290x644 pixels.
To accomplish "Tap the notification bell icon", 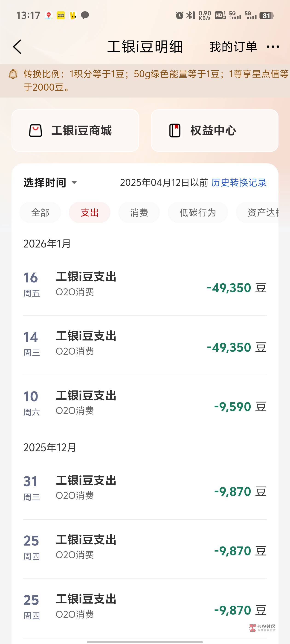I will [x=13, y=74].
